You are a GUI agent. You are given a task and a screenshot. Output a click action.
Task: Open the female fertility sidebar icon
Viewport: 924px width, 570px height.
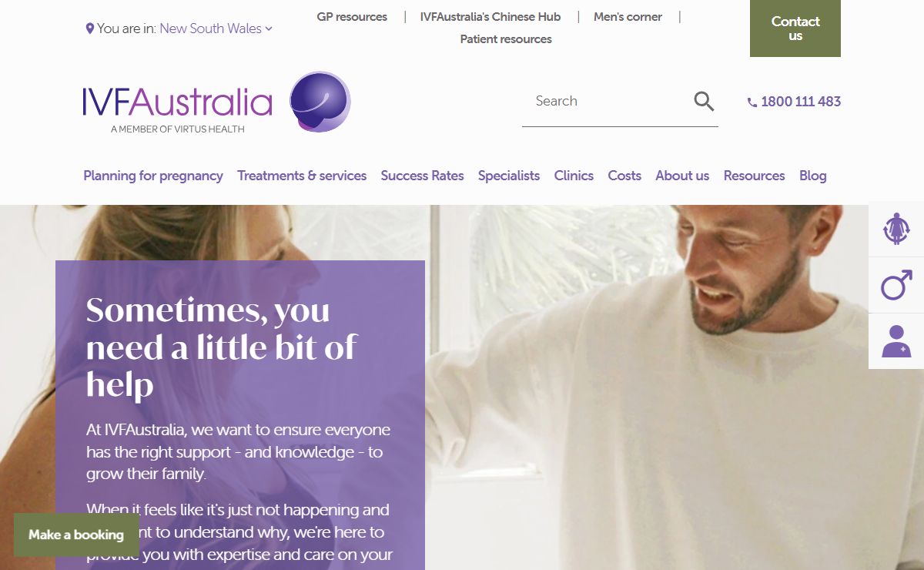click(x=896, y=229)
